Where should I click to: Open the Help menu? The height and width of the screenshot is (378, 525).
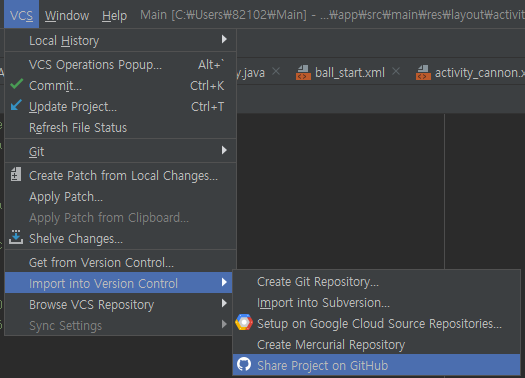[x=115, y=15]
